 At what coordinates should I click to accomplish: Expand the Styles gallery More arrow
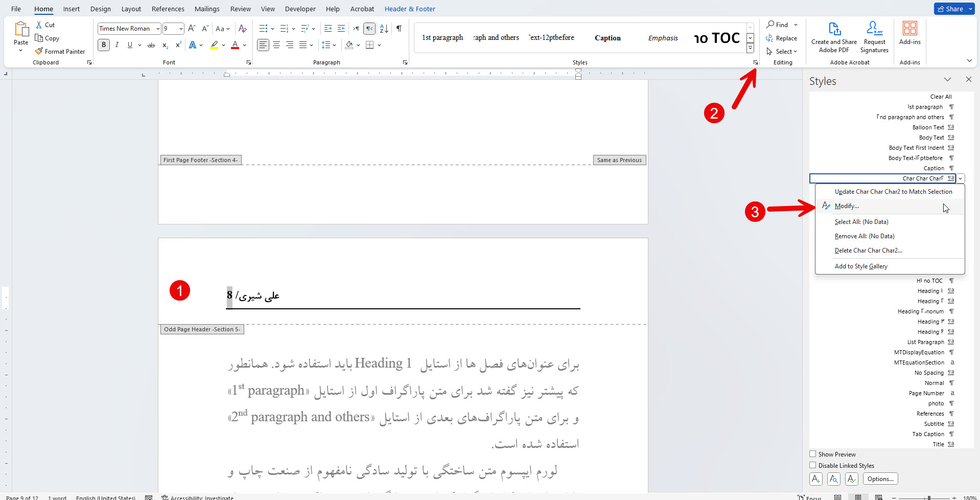tap(750, 48)
